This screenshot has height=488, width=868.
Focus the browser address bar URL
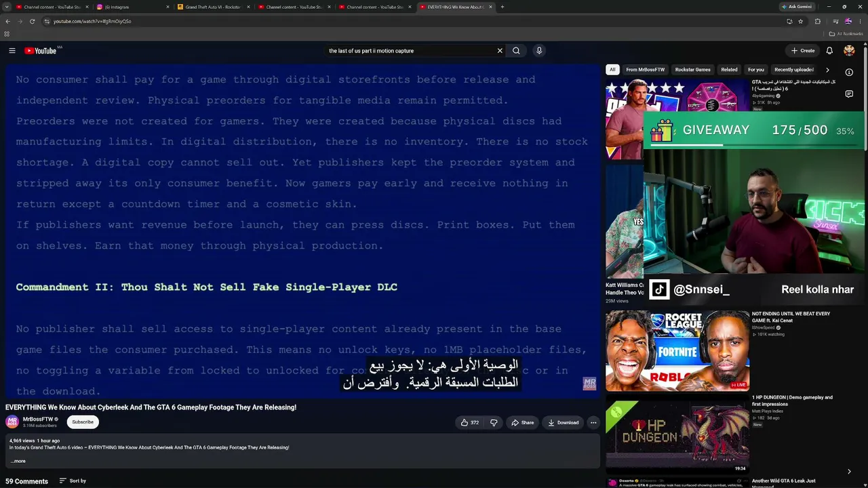pyautogui.click(x=92, y=21)
